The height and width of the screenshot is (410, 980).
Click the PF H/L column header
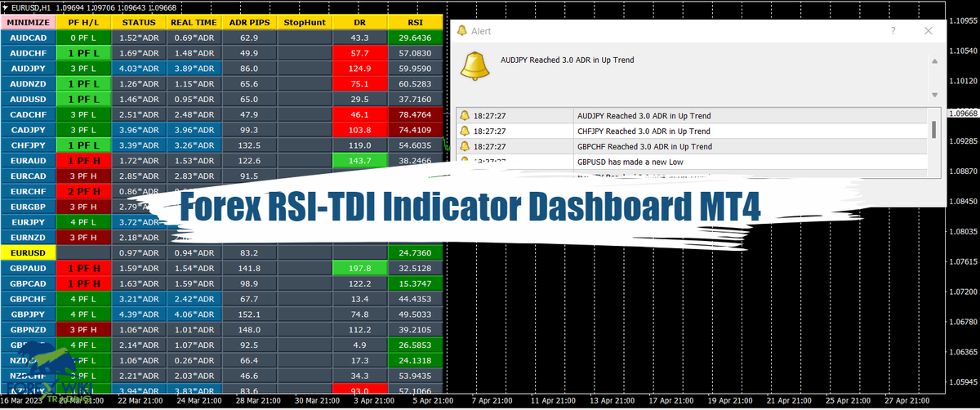tap(83, 22)
